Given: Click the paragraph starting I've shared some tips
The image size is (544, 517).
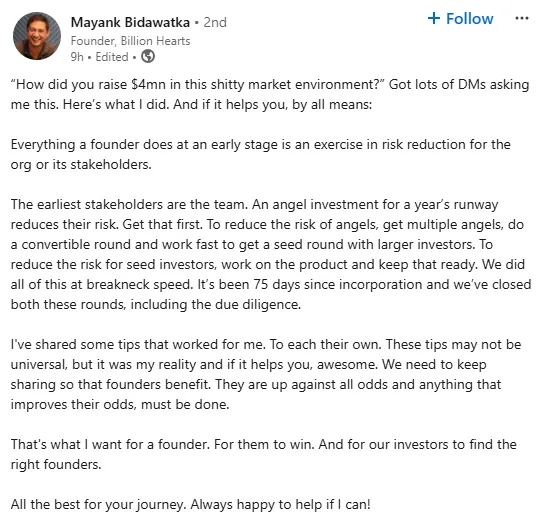Looking at the screenshot, I should [266, 374].
